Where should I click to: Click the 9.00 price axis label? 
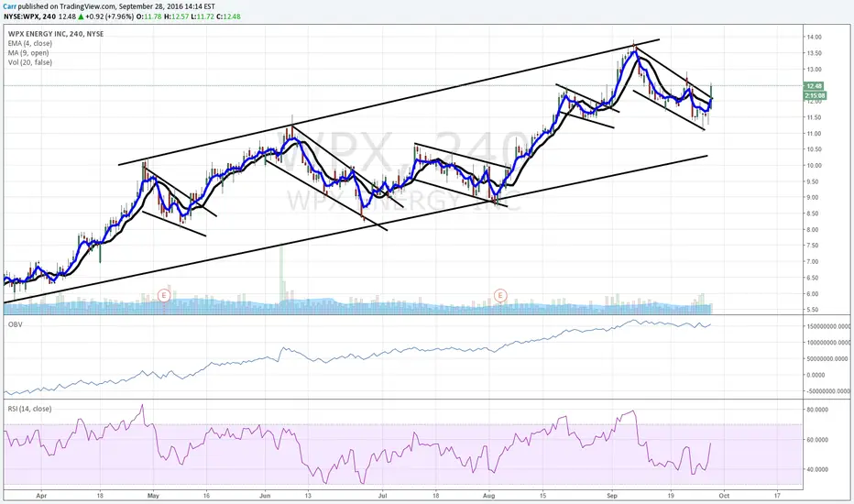(813, 197)
